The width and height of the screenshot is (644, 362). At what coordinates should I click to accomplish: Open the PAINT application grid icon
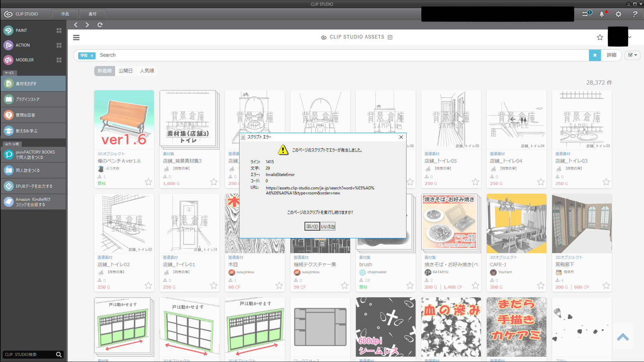tap(59, 31)
